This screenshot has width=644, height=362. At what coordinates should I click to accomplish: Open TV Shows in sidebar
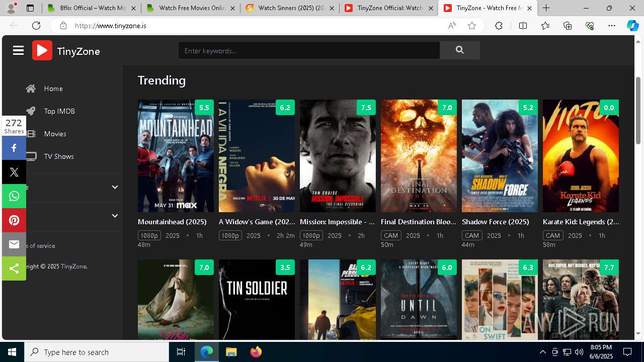click(x=59, y=156)
